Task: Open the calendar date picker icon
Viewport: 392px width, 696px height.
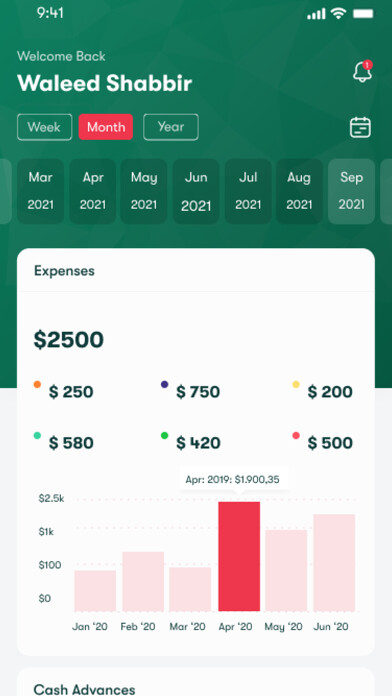Action: (360, 127)
